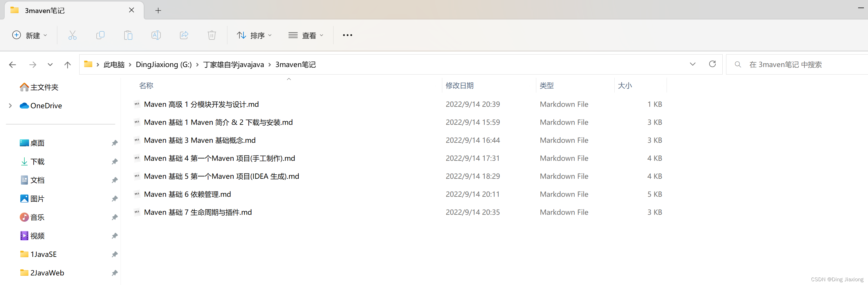Viewport: 868px width, 285px height.
Task: Navigate to 丁家雄自学javajava in breadcrumb
Action: pyautogui.click(x=233, y=65)
